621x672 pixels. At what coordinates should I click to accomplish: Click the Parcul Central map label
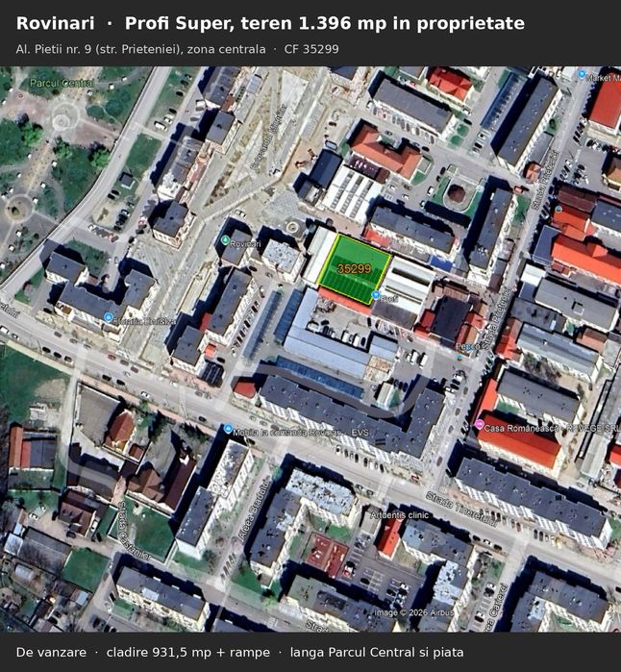coord(62,83)
